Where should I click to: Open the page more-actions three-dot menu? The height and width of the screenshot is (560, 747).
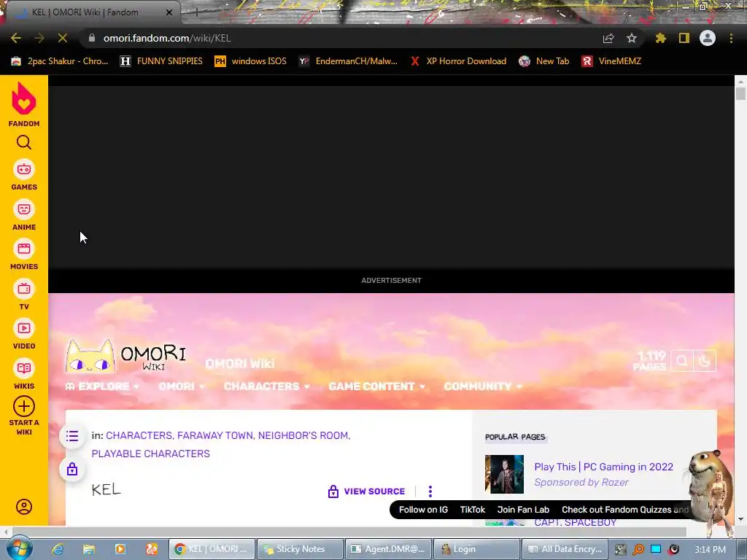coord(430,491)
